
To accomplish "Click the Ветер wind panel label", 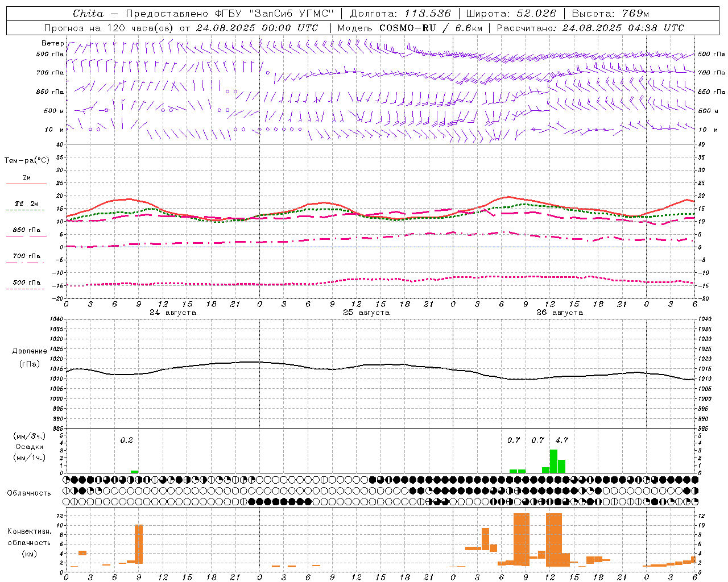I will (x=52, y=43).
